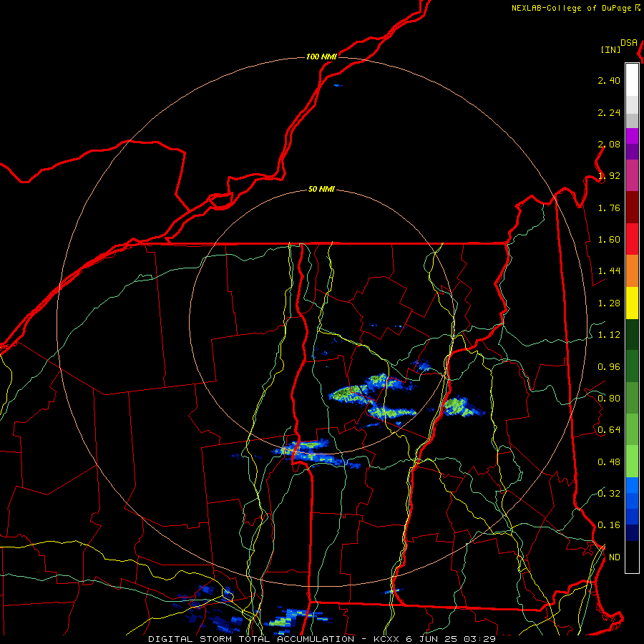Pick the light blue swatch above 0.32
The image size is (644, 644).
point(632,485)
